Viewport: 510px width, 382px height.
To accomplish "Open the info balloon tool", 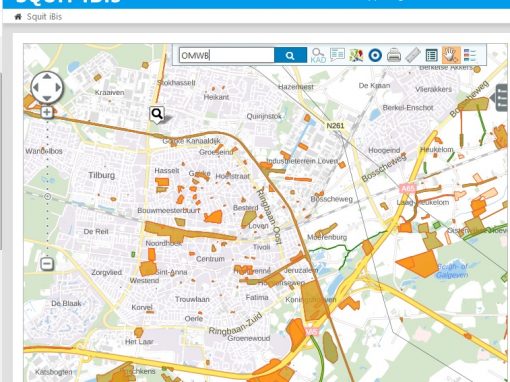I will pos(337,55).
